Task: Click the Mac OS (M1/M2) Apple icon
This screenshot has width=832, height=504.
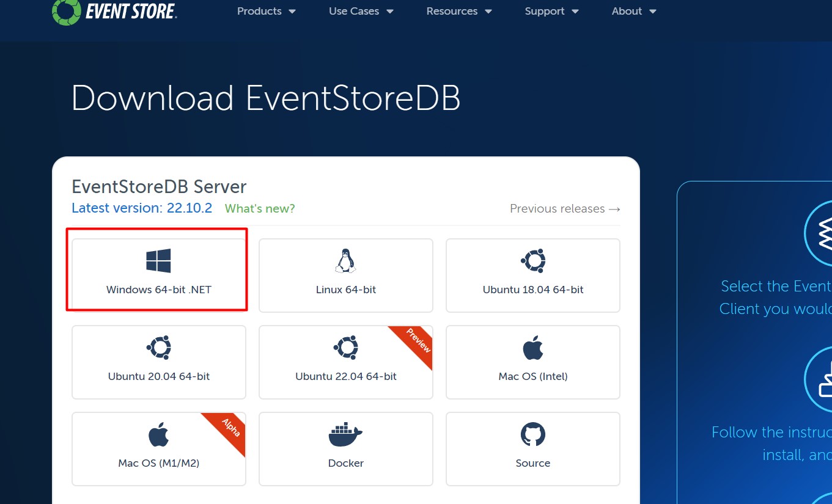Action: 158,434
